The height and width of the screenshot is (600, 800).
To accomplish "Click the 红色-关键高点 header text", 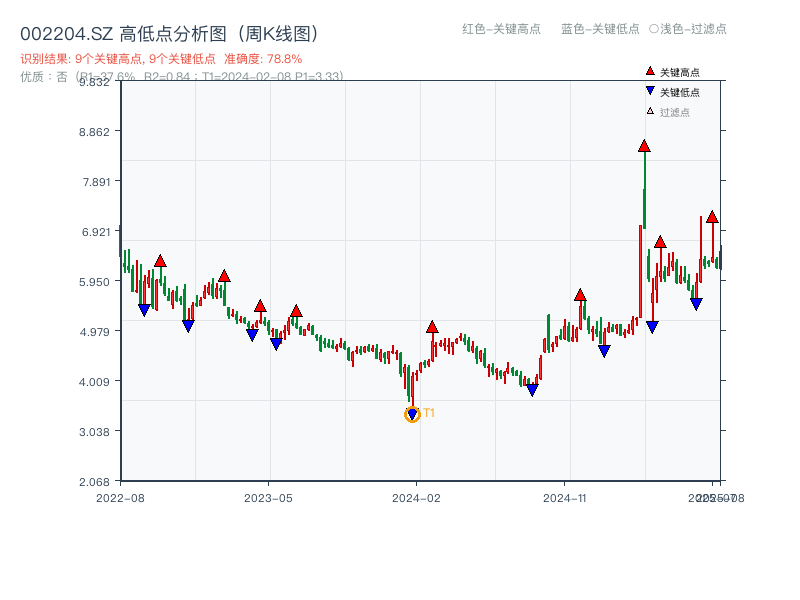I will tap(501, 29).
